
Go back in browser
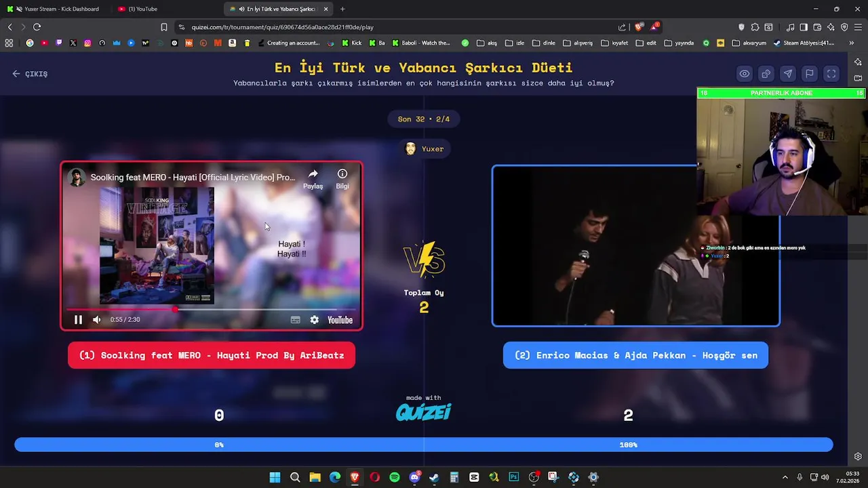[9, 27]
